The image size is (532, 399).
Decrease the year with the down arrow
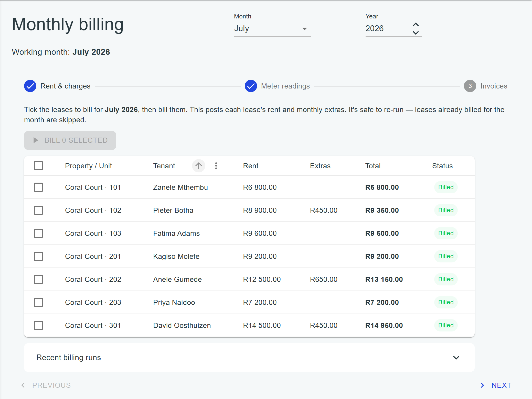[416, 32]
